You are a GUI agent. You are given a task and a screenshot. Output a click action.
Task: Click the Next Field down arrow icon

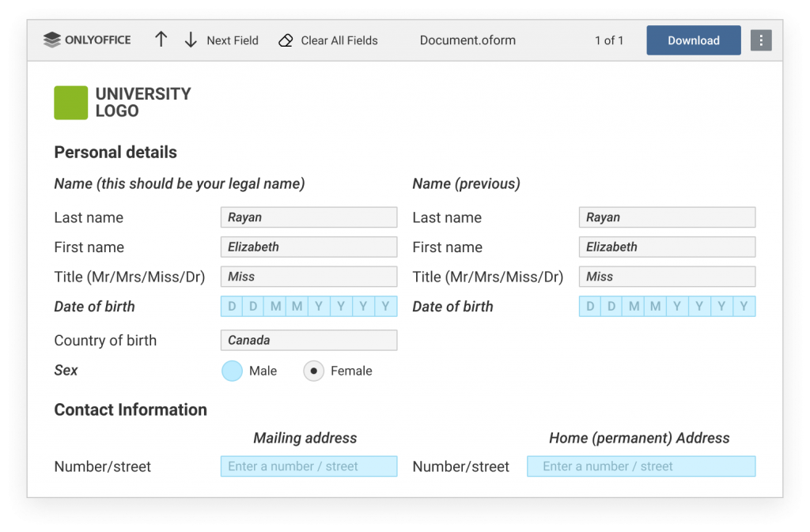[x=191, y=40]
